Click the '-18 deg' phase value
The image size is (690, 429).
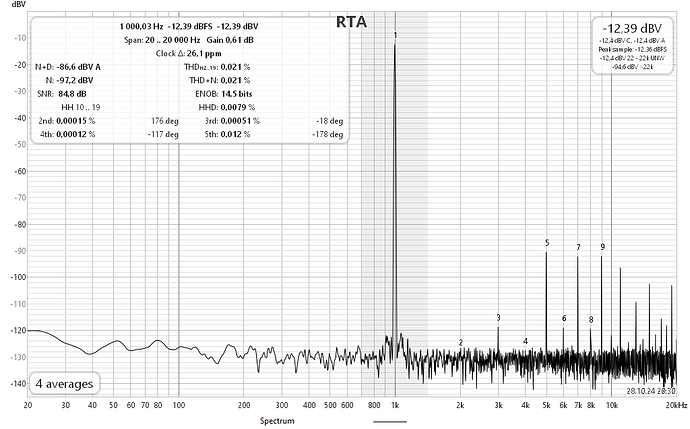pyautogui.click(x=330, y=121)
